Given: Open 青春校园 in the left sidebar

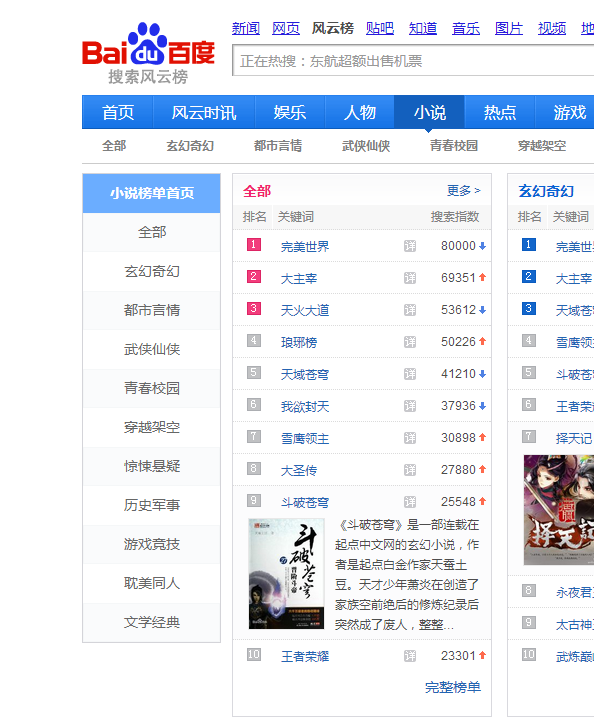Looking at the screenshot, I should pyautogui.click(x=152, y=388).
